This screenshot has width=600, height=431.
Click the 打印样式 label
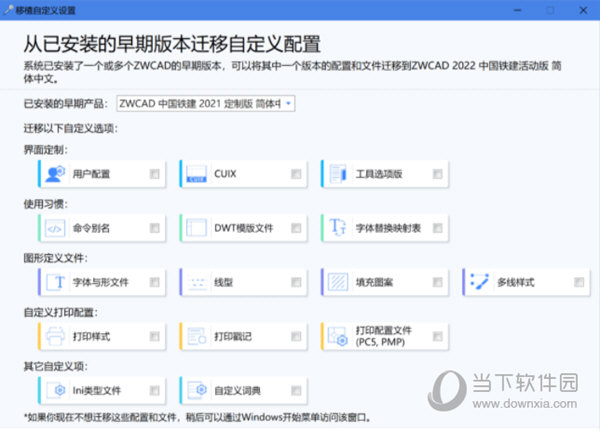(x=91, y=336)
